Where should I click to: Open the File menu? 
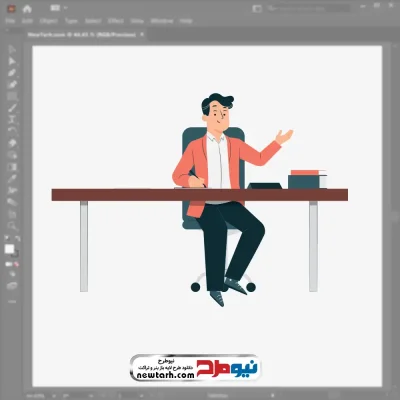(x=10, y=21)
